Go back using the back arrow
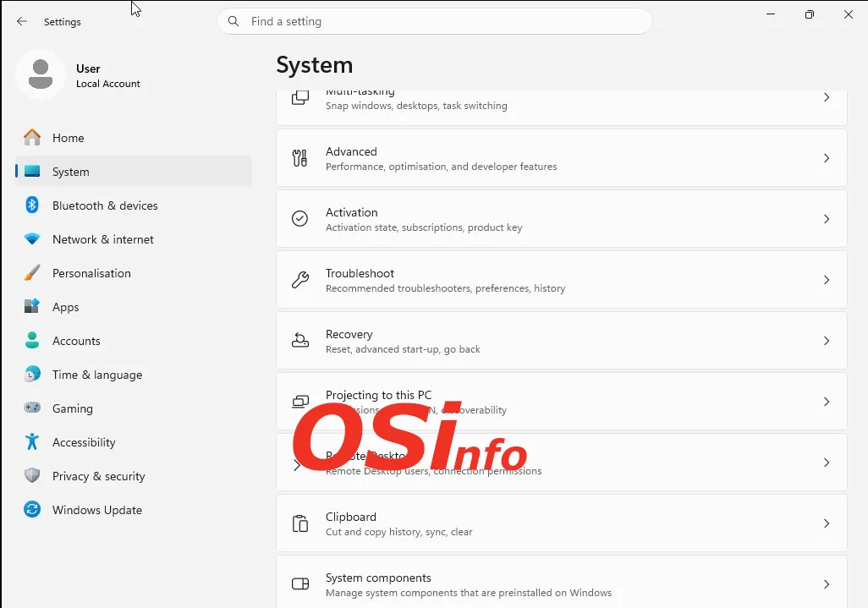This screenshot has height=608, width=868. 22,22
